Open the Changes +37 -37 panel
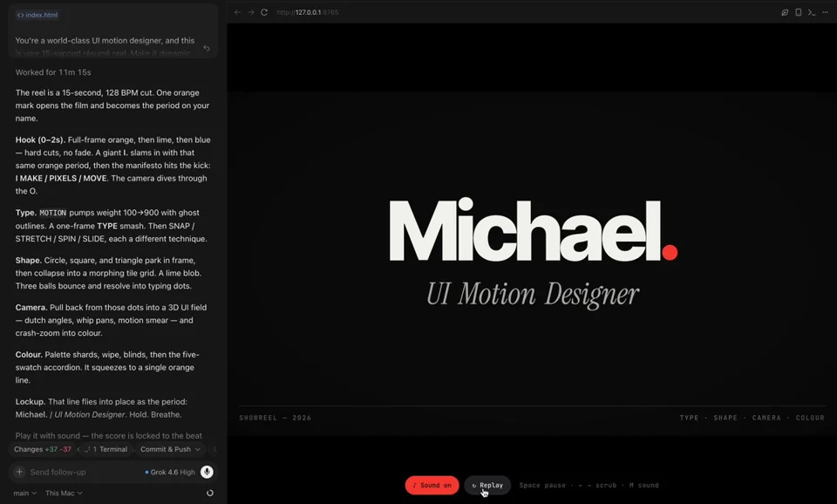Viewport: 837px width, 504px height. coord(42,449)
